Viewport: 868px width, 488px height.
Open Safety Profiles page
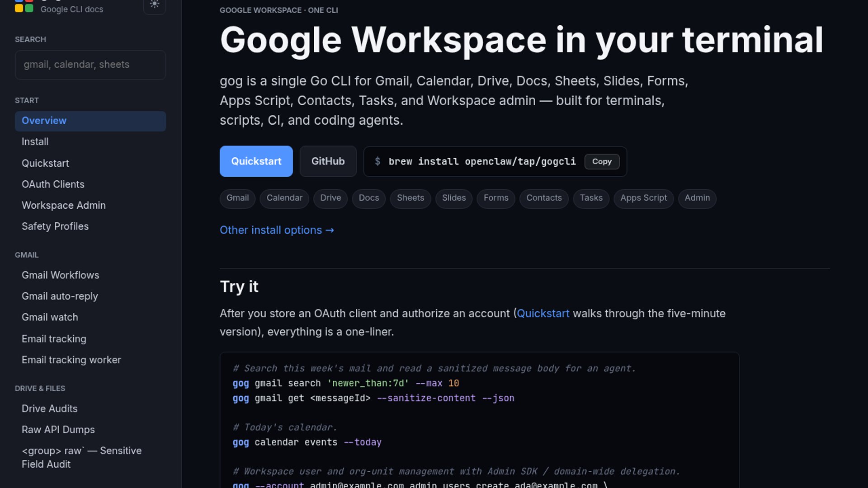90,226
